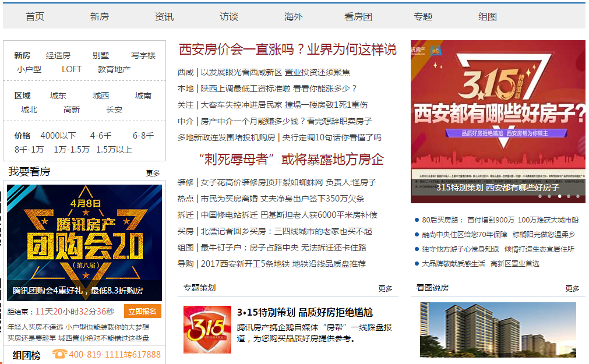This screenshot has height=364, width=589.
Task: Open article 2017西安新开工5条地铁
Action: tap(245, 264)
